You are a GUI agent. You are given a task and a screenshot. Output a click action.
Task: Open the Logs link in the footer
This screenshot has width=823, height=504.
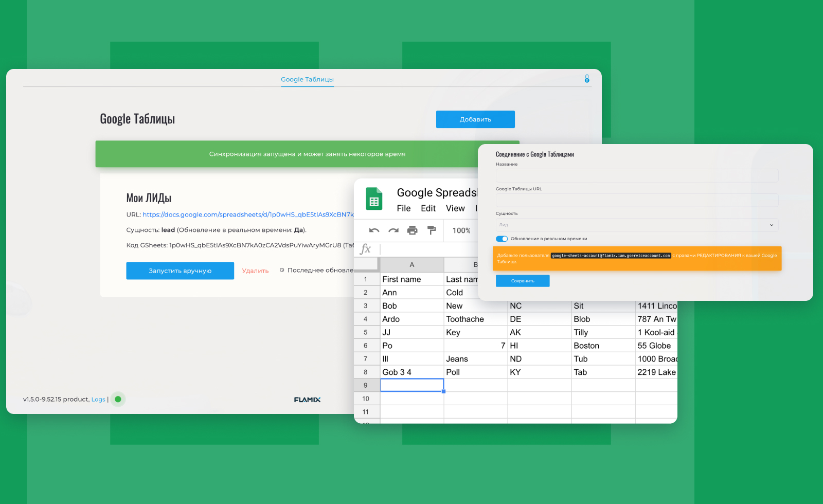pyautogui.click(x=98, y=399)
